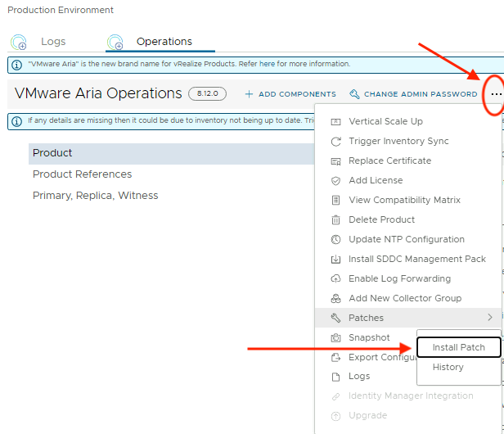
Task: Expand Patches submenu chevron arrow
Action: tap(490, 317)
